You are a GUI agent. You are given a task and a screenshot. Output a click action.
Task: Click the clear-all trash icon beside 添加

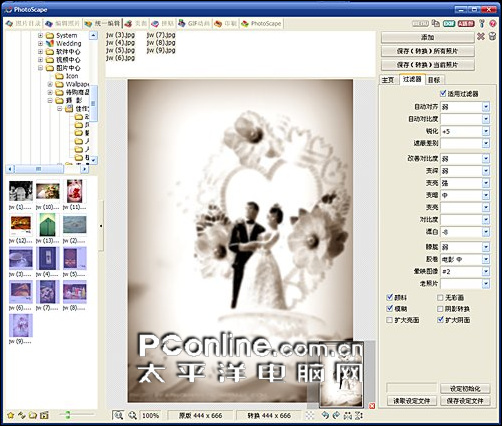492,36
